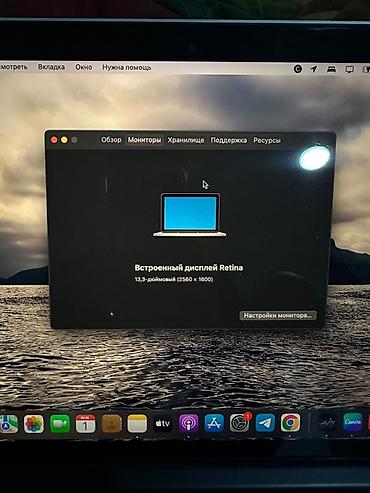Open the brown Contacts icon in the Dock
This screenshot has height=493, width=370.
coord(111,424)
